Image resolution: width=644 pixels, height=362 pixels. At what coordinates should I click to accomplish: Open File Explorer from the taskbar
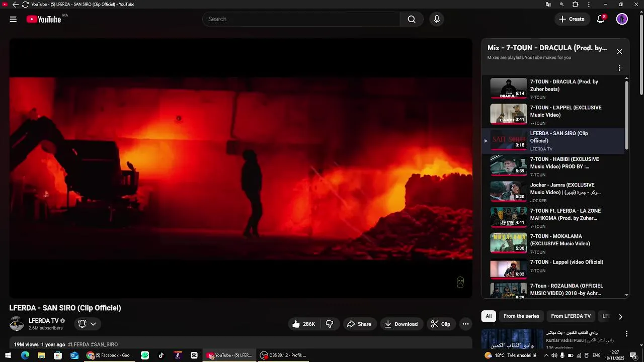(41, 355)
